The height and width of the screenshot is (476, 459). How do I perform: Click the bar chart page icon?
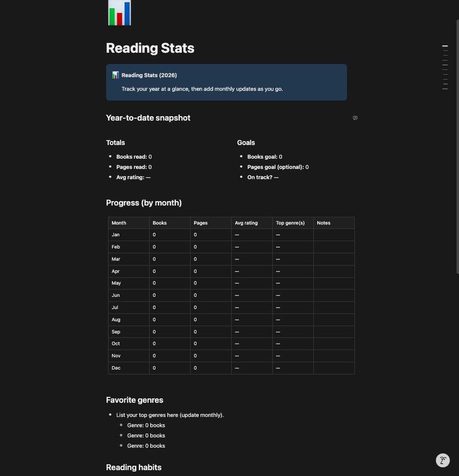tap(120, 13)
